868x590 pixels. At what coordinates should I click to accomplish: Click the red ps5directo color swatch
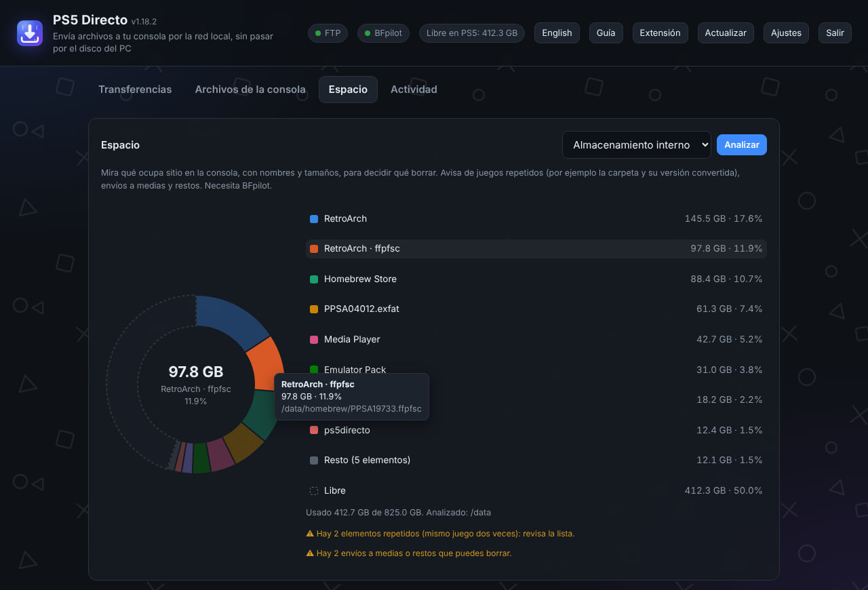pyautogui.click(x=314, y=430)
